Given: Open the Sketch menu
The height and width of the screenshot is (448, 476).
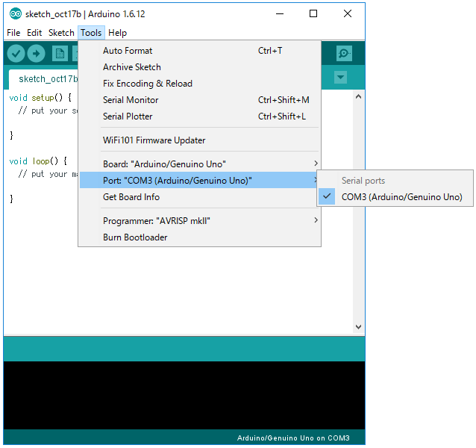Looking at the screenshot, I should click(61, 33).
